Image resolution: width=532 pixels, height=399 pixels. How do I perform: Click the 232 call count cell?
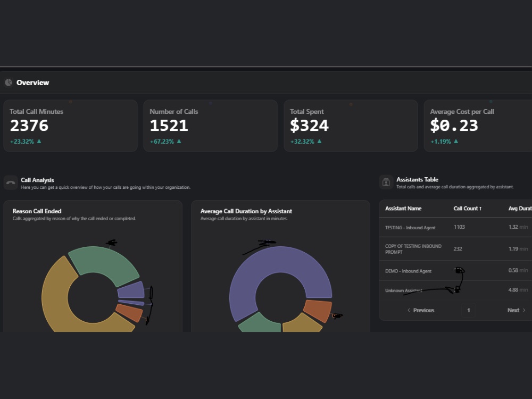[x=458, y=248]
